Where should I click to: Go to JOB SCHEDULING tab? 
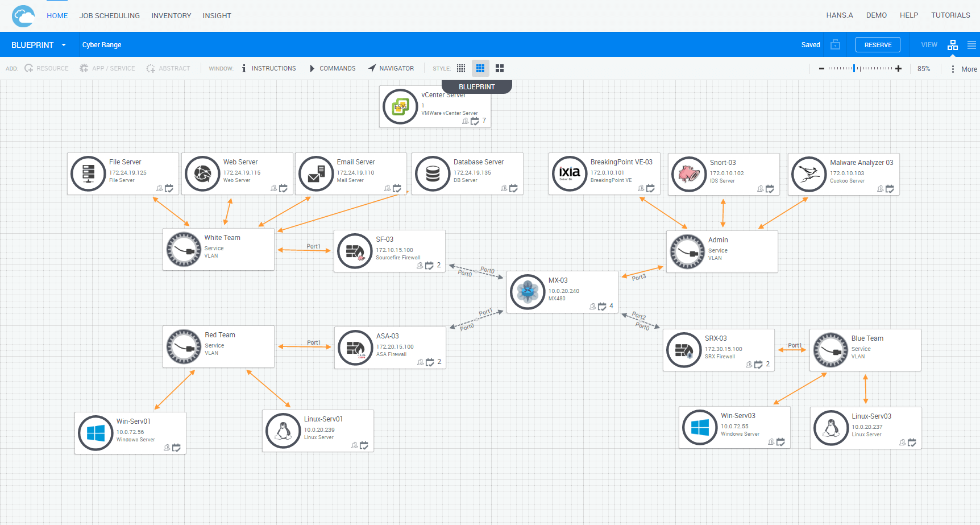tap(110, 16)
